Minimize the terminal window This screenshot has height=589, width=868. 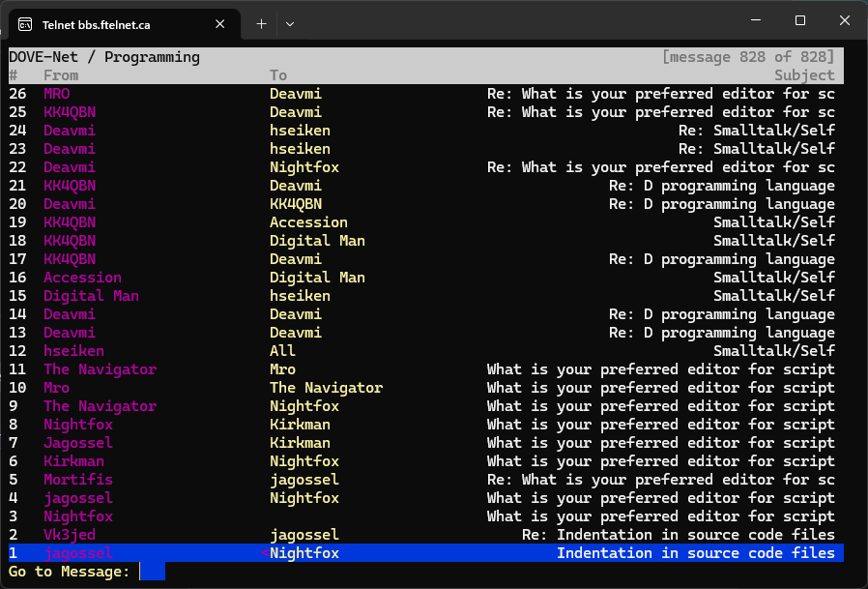(756, 20)
